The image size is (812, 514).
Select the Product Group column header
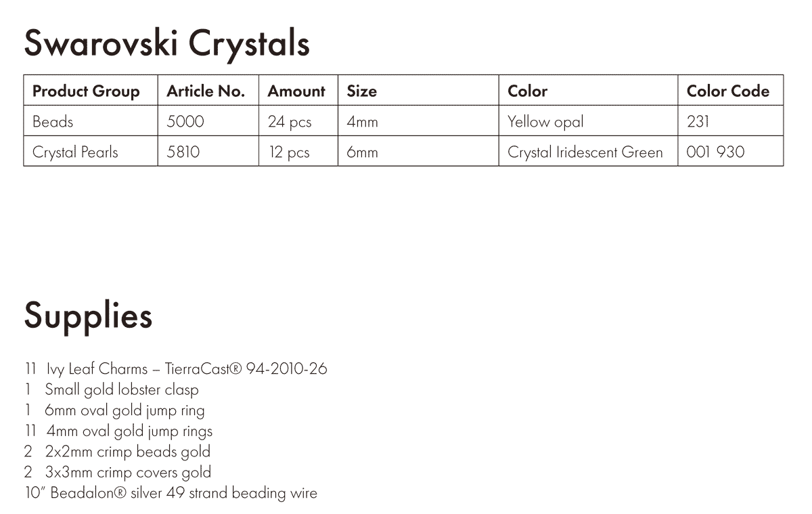click(x=91, y=90)
